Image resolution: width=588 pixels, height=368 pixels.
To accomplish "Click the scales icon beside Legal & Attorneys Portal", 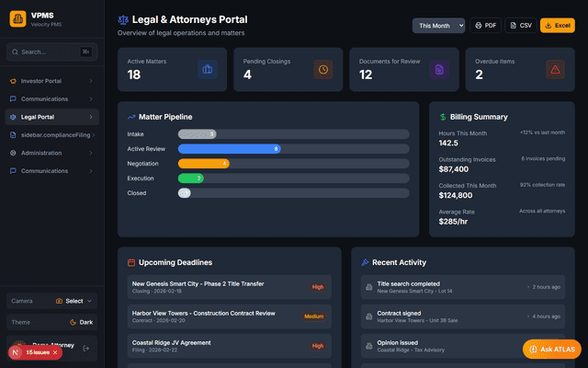I will pos(123,20).
